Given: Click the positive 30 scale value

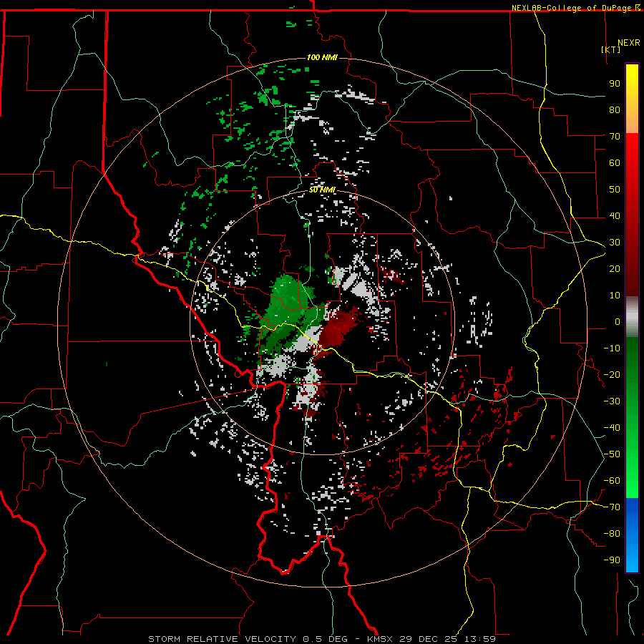Looking at the screenshot, I should (x=615, y=243).
